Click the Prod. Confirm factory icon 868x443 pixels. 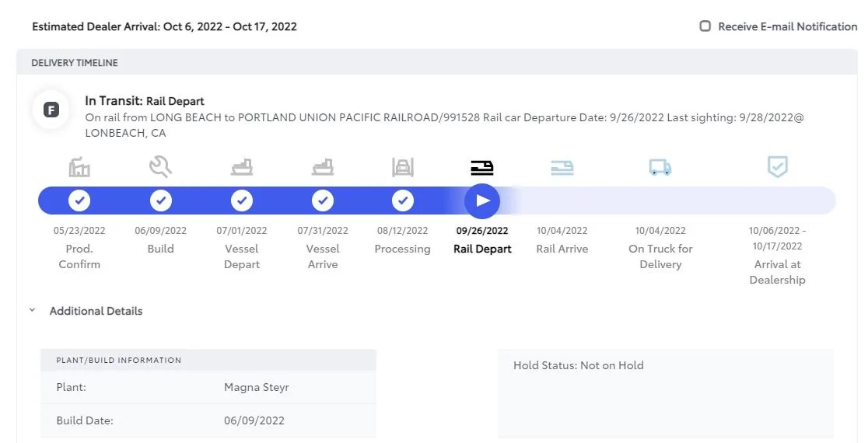(x=79, y=167)
